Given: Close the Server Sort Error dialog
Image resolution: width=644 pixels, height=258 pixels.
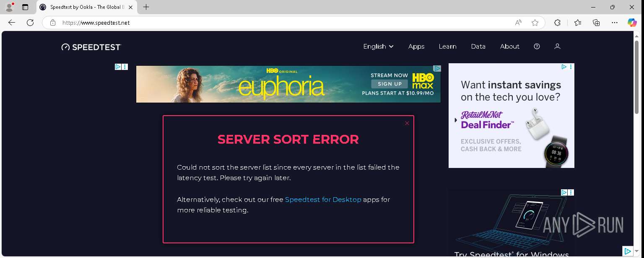Looking at the screenshot, I should pyautogui.click(x=407, y=123).
